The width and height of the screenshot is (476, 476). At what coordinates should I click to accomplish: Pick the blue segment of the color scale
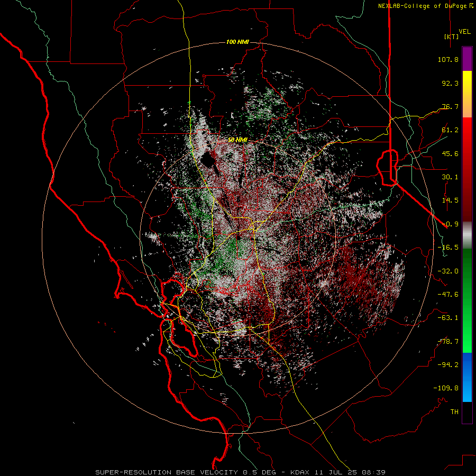click(467, 377)
